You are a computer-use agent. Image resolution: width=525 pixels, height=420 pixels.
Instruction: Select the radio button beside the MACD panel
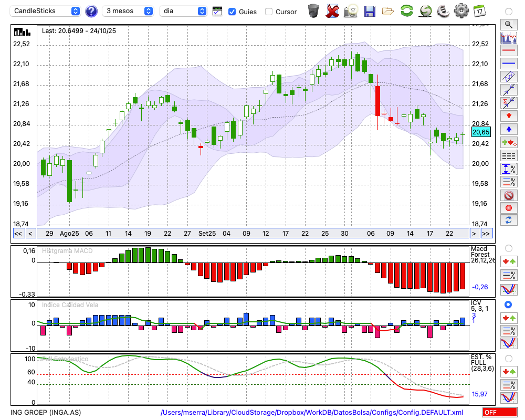point(508,248)
